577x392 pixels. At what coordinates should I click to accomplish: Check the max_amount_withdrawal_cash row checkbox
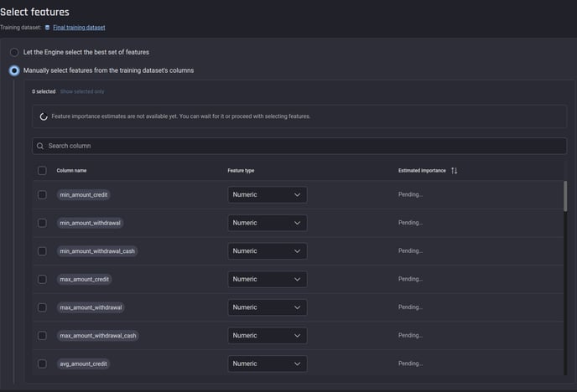(x=42, y=336)
